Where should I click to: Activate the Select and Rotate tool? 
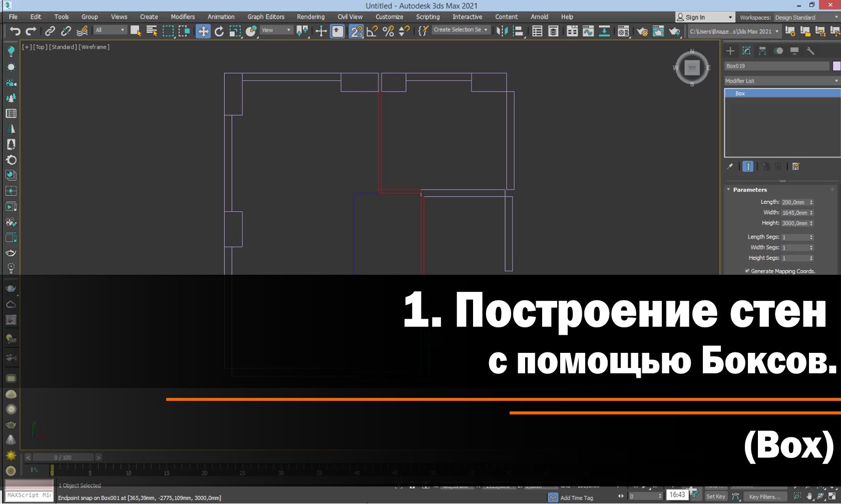tap(219, 31)
